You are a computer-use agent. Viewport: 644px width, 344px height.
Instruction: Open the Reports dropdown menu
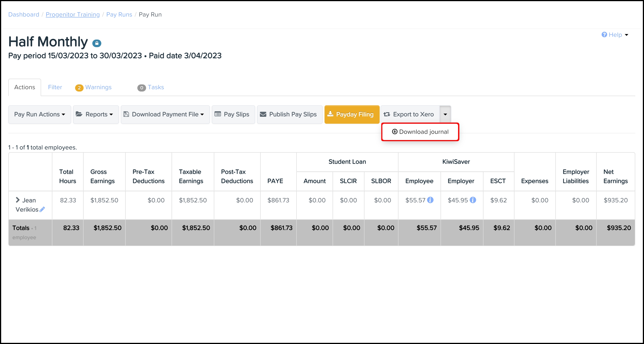point(96,114)
